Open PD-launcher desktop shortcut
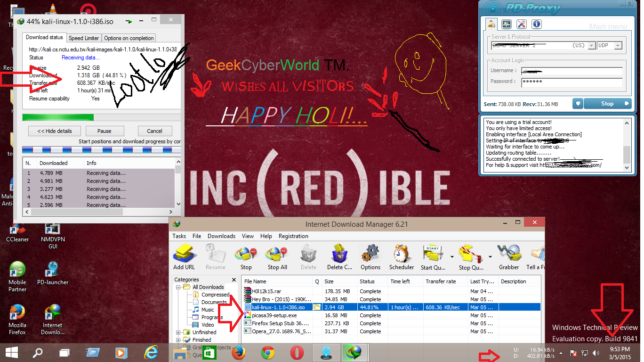Viewport: 644px width, 362px height. pyautogui.click(x=53, y=274)
